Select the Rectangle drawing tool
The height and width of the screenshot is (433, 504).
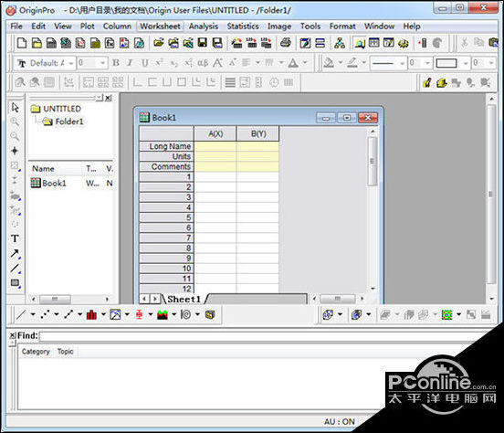[15, 283]
